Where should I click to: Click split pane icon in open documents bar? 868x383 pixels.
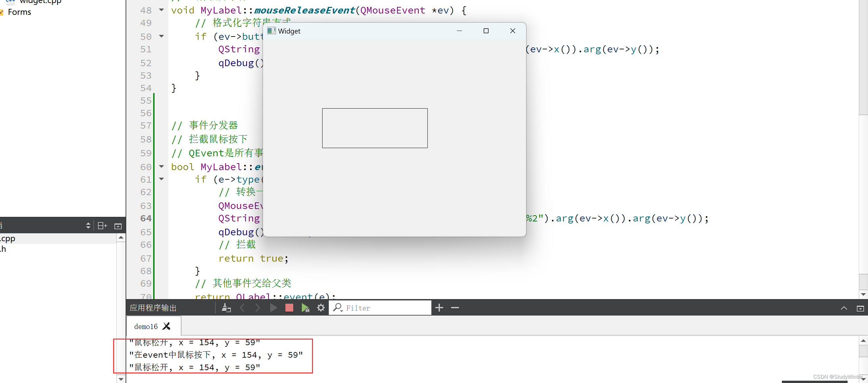click(x=102, y=226)
